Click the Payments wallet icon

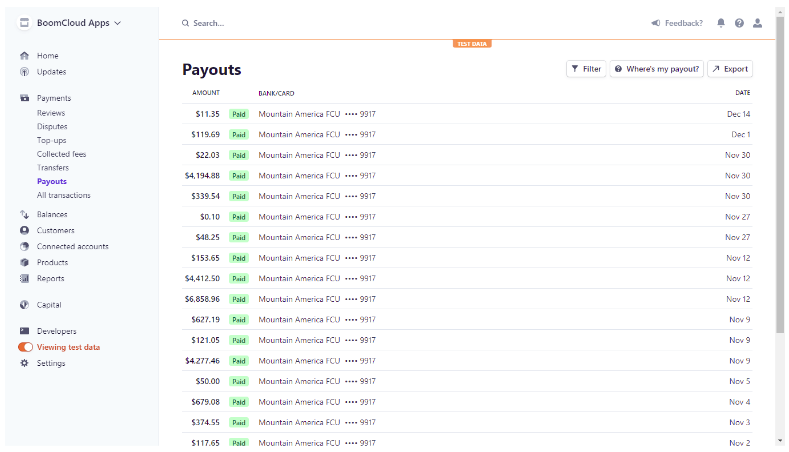point(24,98)
